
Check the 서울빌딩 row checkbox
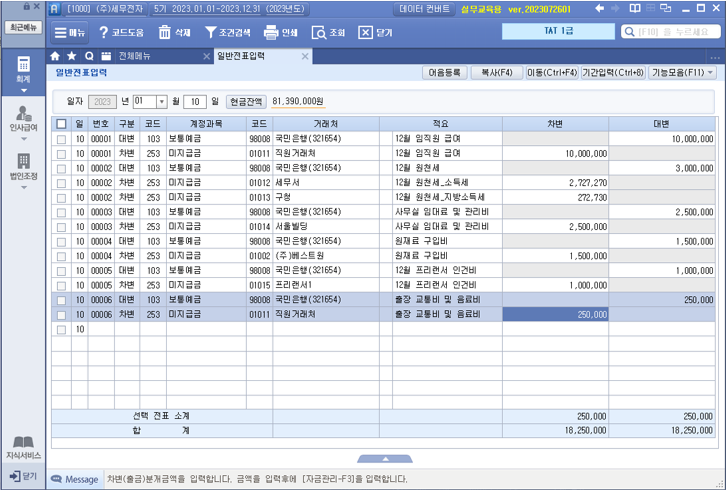click(x=61, y=227)
